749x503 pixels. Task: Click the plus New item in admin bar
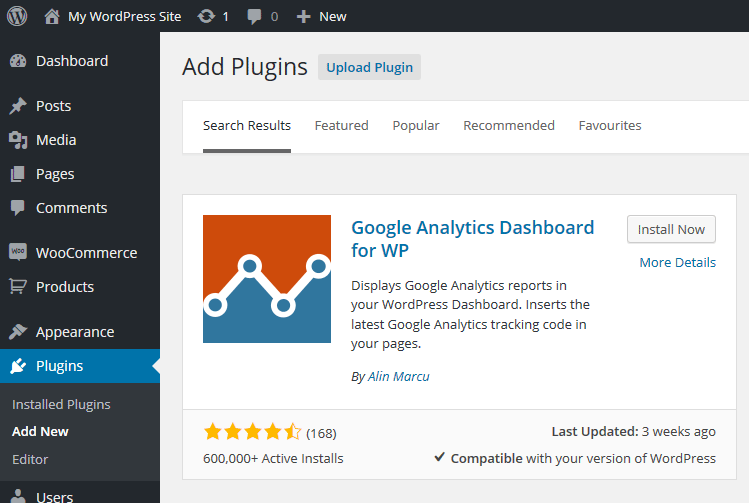pos(321,17)
